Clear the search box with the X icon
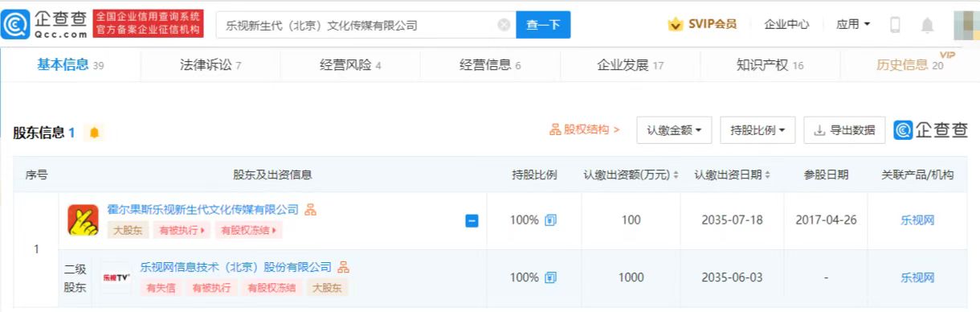The image size is (980, 312). pyautogui.click(x=504, y=25)
